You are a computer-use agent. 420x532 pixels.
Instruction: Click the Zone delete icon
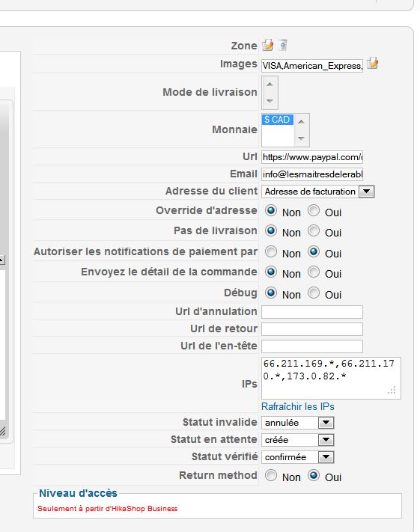pyautogui.click(x=283, y=45)
